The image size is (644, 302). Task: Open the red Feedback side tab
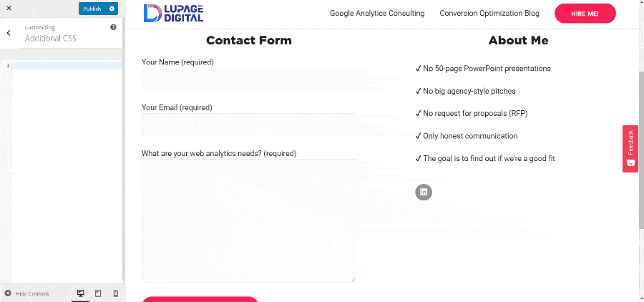coord(630,148)
